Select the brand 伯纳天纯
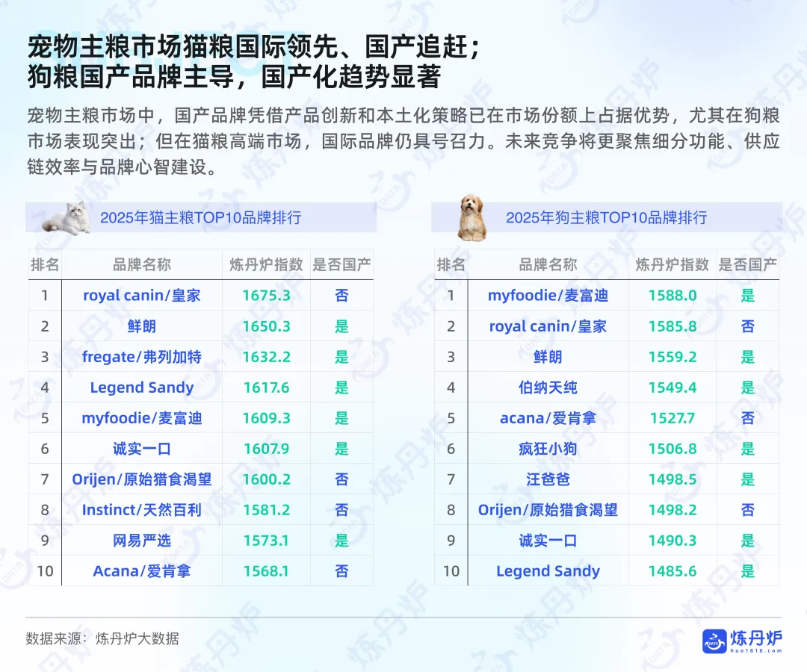This screenshot has width=807, height=672. point(548,388)
